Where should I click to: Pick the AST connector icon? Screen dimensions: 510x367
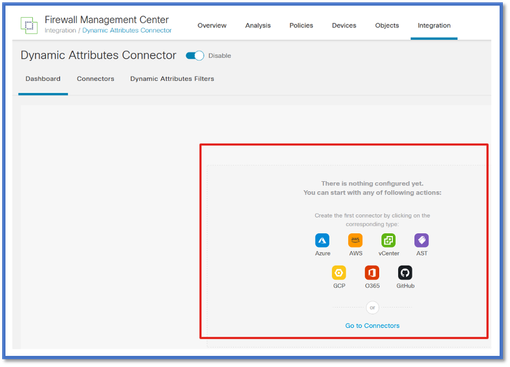[422, 240]
